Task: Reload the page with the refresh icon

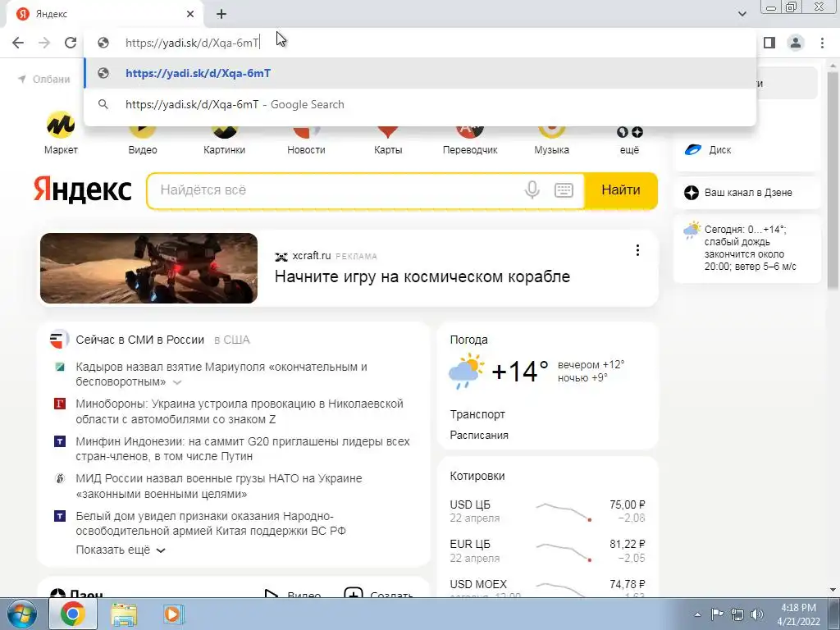Action: (71, 43)
